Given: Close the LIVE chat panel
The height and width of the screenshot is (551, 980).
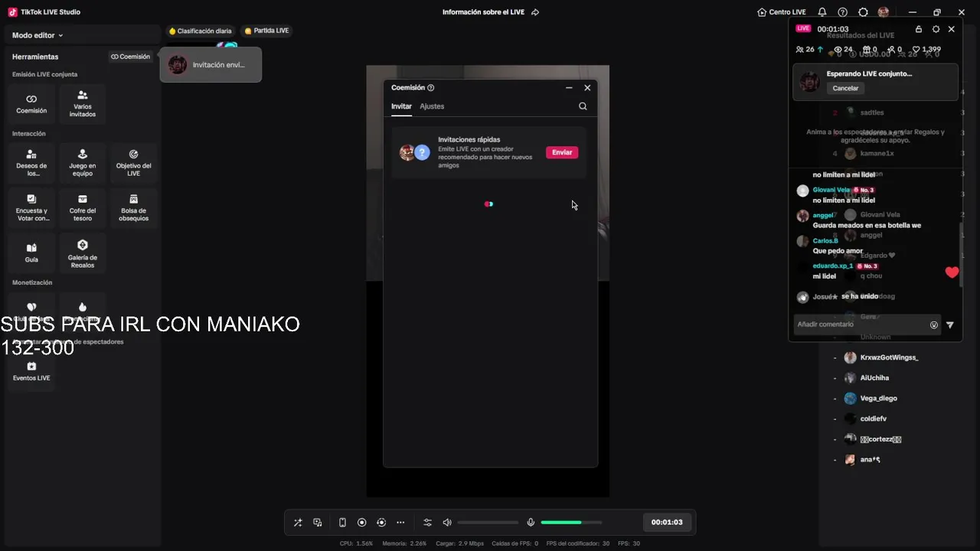Looking at the screenshot, I should 952,29.
